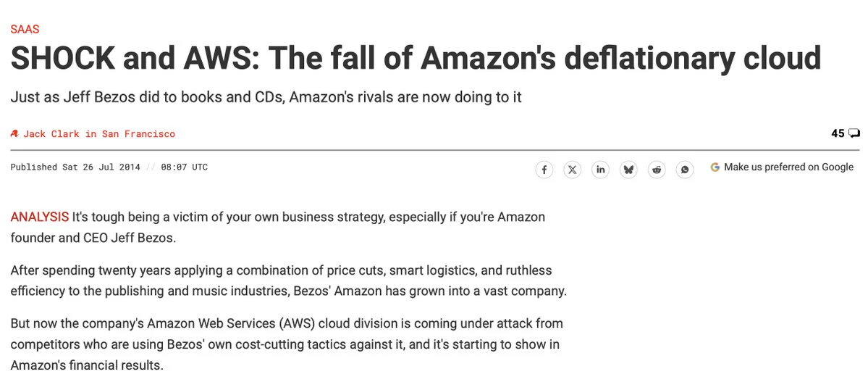
Task: Open the SAAS category link
Action: (x=25, y=30)
